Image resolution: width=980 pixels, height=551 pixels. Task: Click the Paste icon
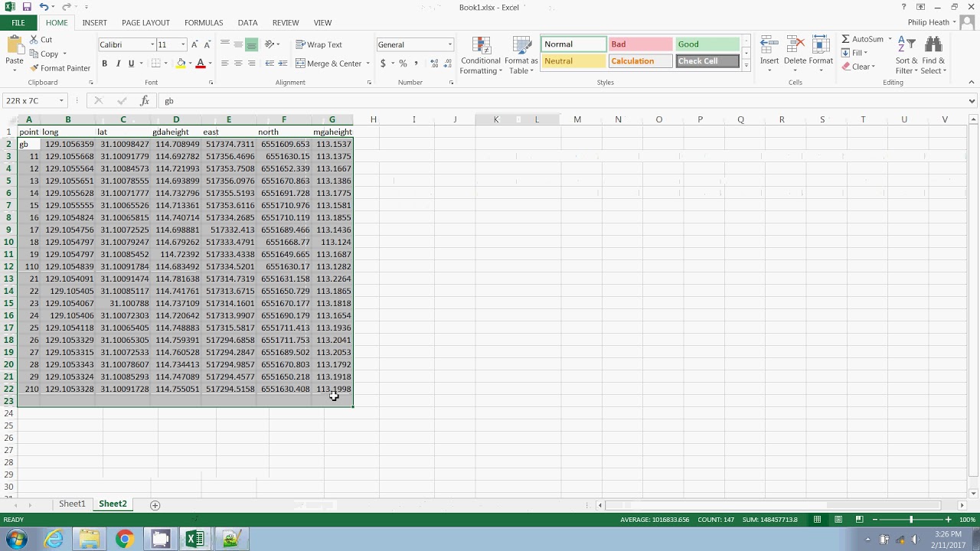(x=14, y=45)
